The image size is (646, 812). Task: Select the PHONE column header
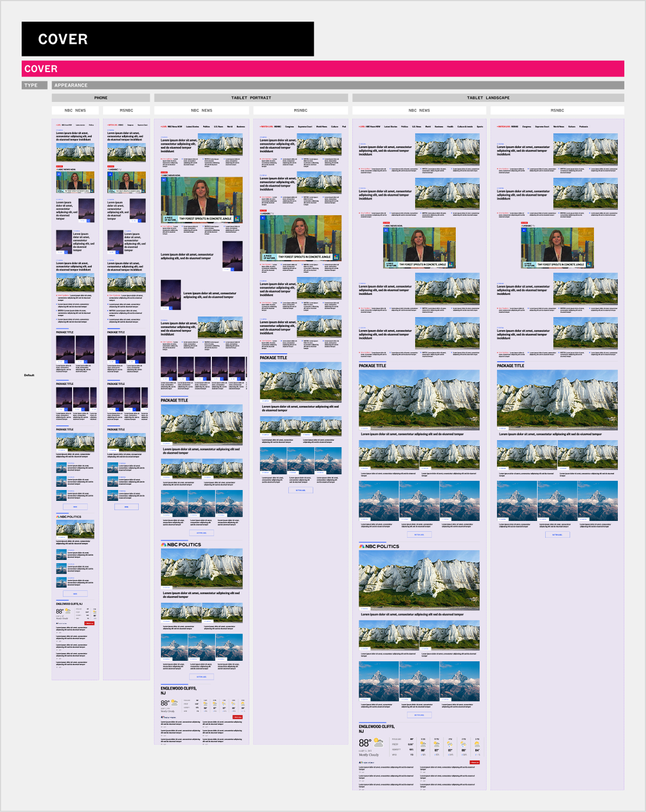101,98
